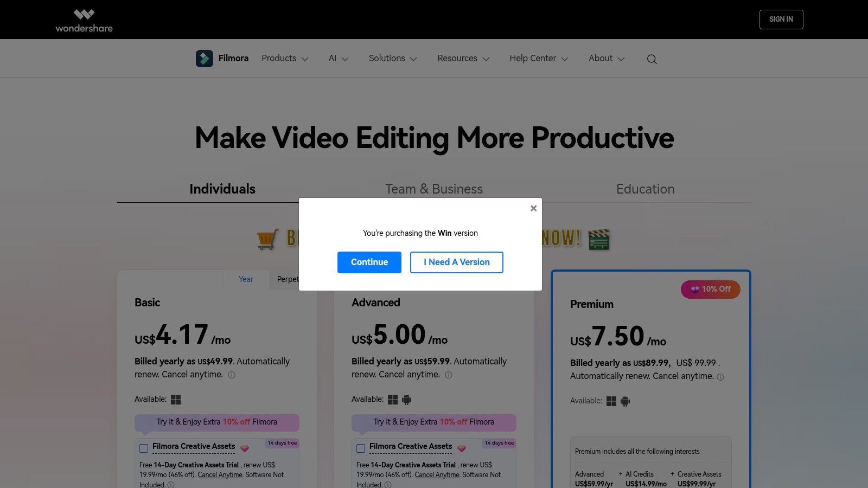Click the Android icon in Advanced plan
Viewport: 868px width, 488px height.
[x=407, y=400]
